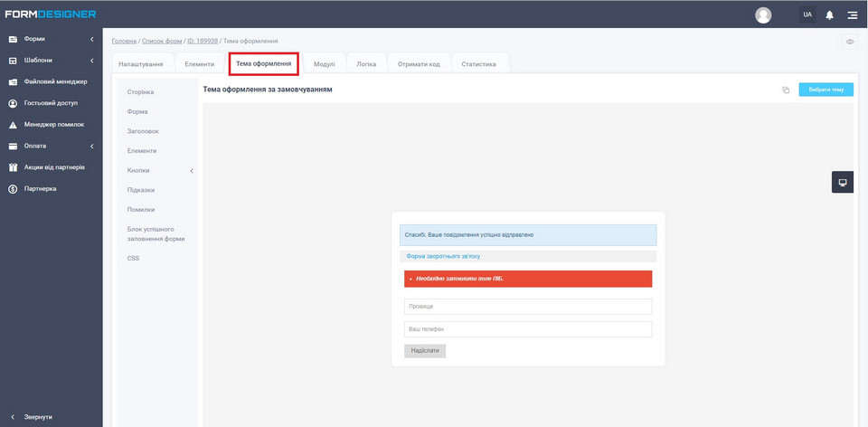868x427 pixels.
Task: Select the CSS theme section
Action: (133, 258)
